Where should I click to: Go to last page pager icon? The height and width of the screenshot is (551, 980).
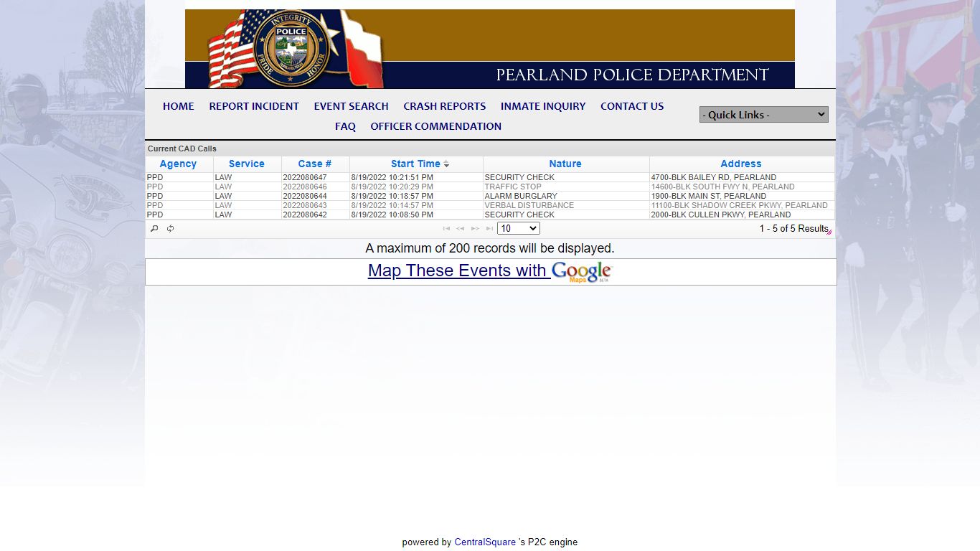pyautogui.click(x=489, y=229)
